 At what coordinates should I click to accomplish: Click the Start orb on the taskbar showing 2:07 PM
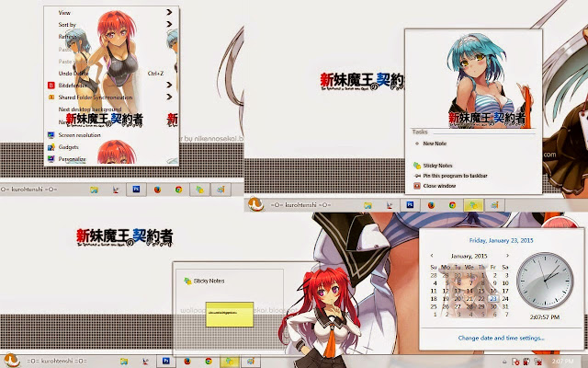pyautogui.click(x=11, y=361)
